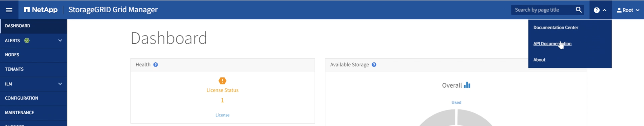Open Documentation Center from help menu
Image resolution: width=644 pixels, height=126 pixels.
coord(555,28)
